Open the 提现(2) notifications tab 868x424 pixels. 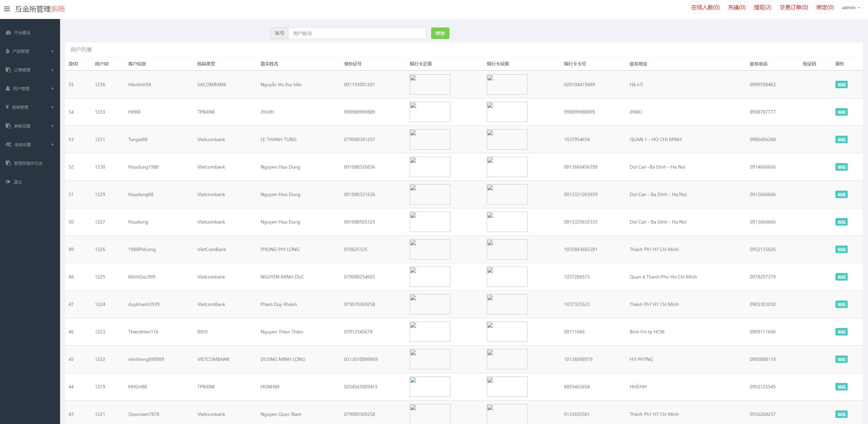(762, 7)
